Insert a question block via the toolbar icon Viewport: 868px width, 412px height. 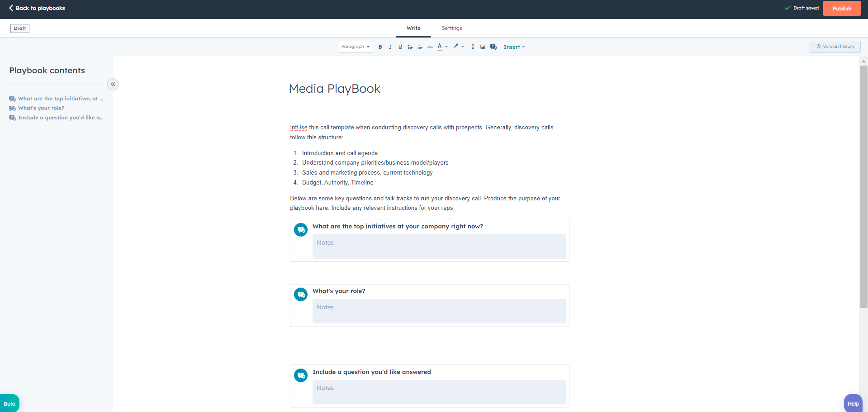493,47
